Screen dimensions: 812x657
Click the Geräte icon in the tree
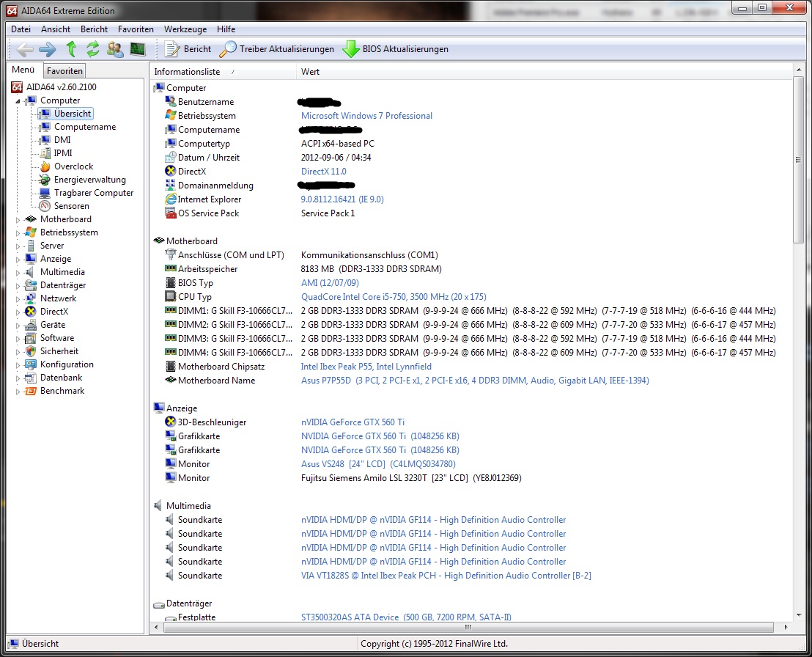(x=31, y=325)
